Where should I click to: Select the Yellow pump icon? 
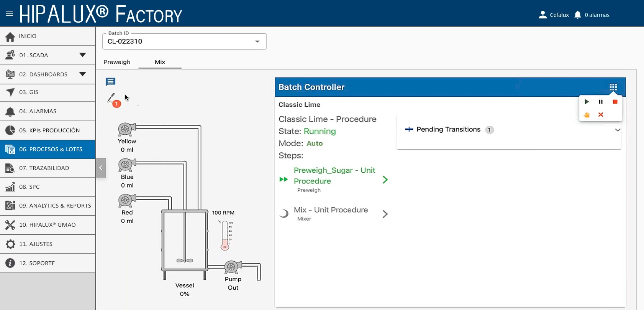point(126,129)
